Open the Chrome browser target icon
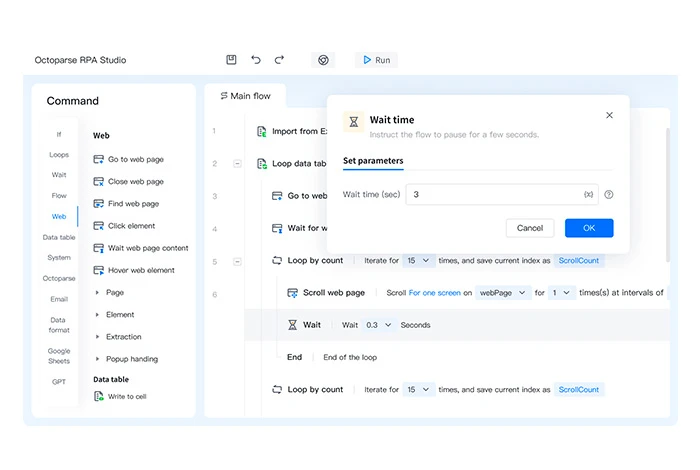700x470 pixels. tap(323, 60)
